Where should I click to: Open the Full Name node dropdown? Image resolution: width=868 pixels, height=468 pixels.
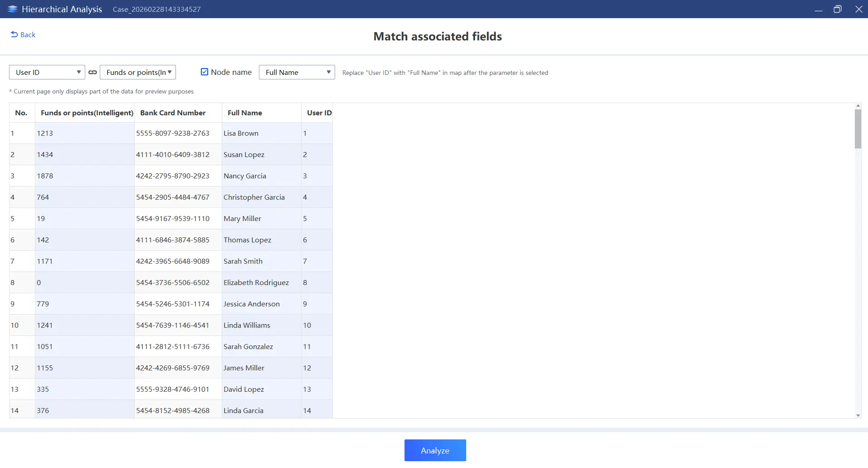tap(297, 72)
